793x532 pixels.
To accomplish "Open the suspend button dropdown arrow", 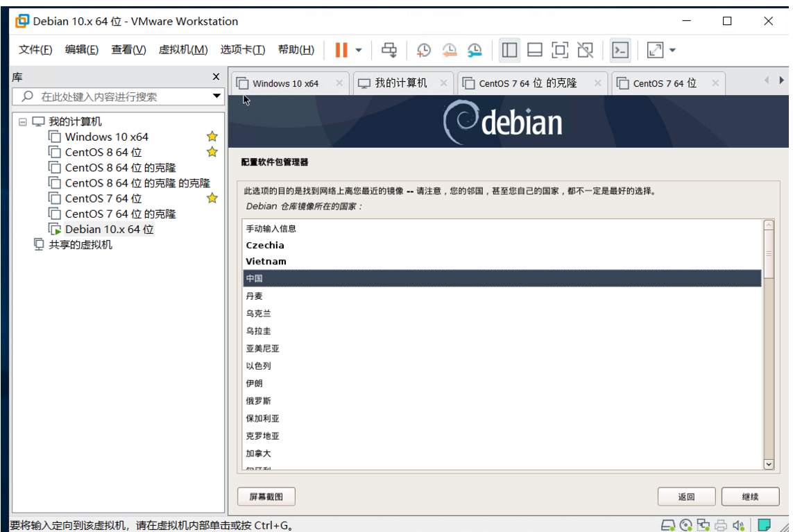I will [x=358, y=50].
